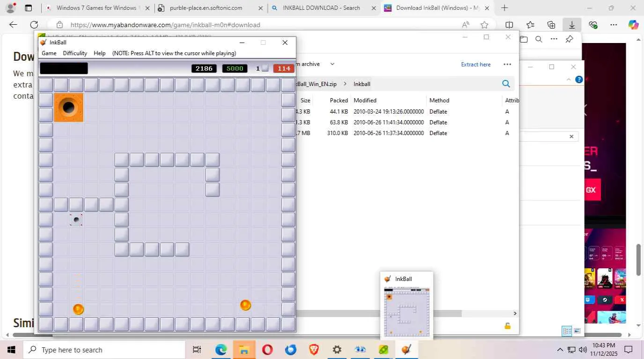Open Opera from the taskbar
This screenshot has width=644, height=359.
pos(267,350)
